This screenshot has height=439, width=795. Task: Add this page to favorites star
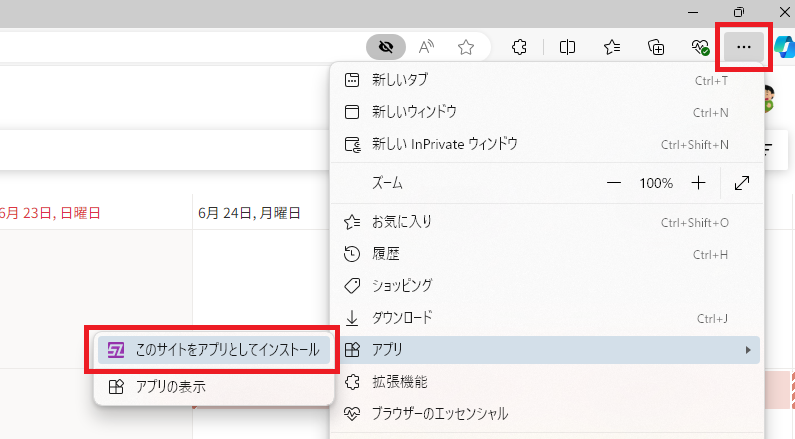pos(465,47)
